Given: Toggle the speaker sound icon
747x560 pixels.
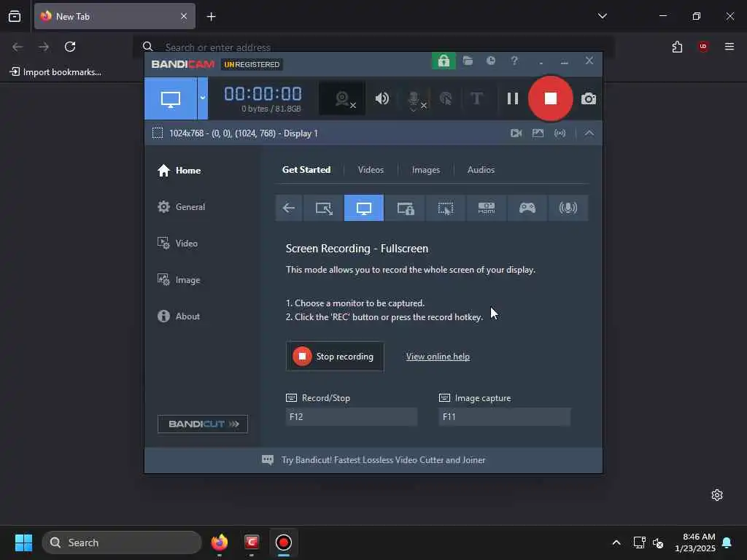Looking at the screenshot, I should click(382, 98).
